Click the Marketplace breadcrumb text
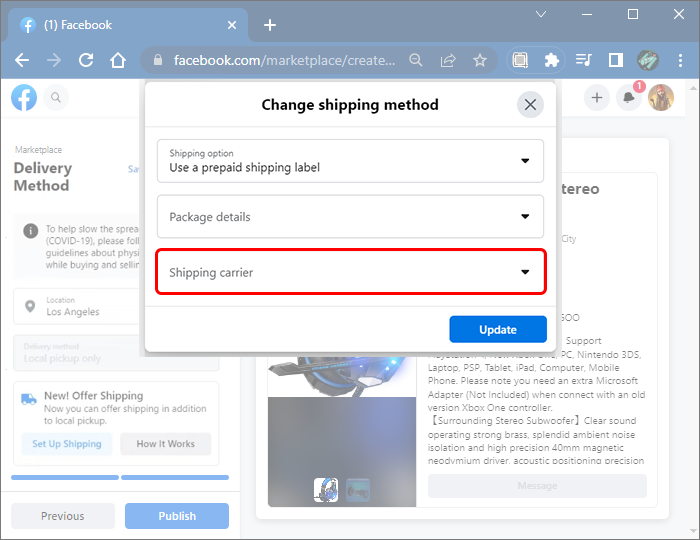Image resolution: width=700 pixels, height=540 pixels. pyautogui.click(x=38, y=150)
